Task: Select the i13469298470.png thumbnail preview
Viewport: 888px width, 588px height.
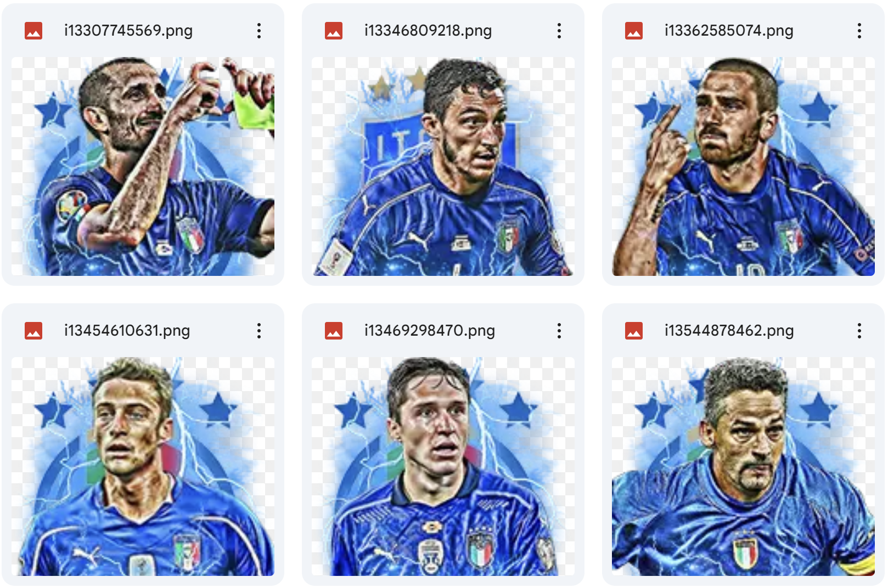Action: (x=443, y=466)
